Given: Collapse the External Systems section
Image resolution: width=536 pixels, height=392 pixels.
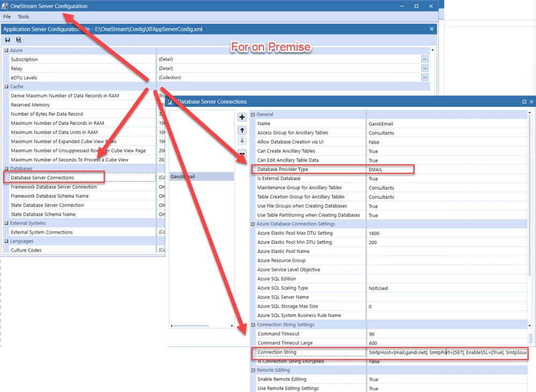Looking at the screenshot, I should click(x=6, y=223).
